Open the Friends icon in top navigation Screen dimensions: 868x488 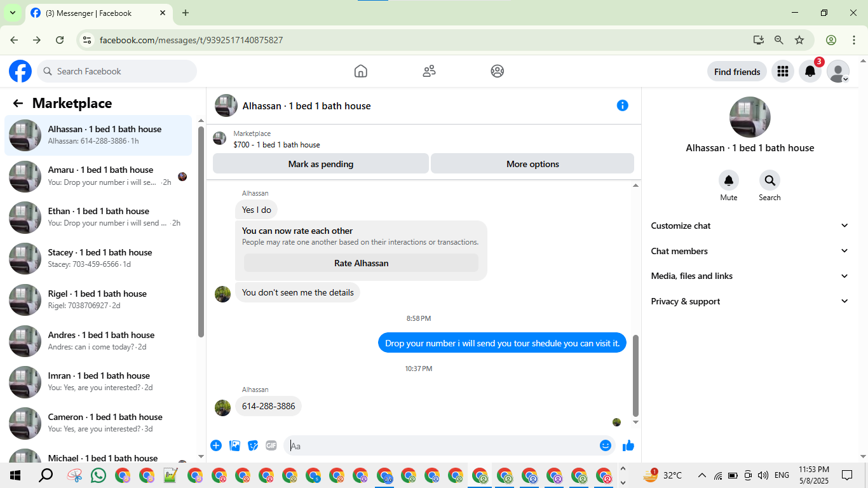point(429,71)
